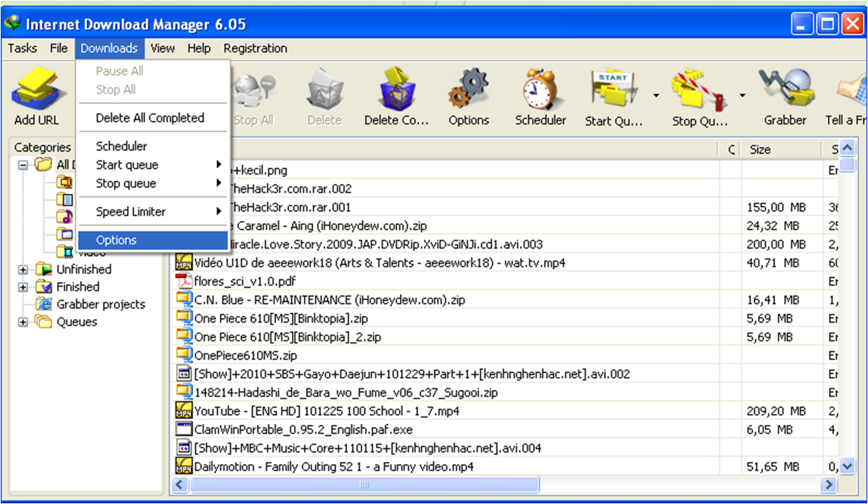Open the Help menu
Screen dimensions: 868x504
tap(199, 48)
